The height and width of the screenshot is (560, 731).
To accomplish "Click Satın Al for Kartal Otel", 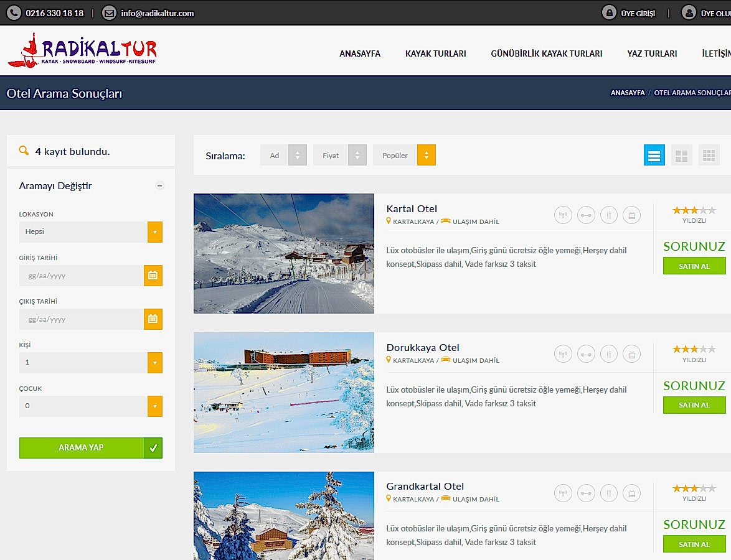I will (694, 266).
